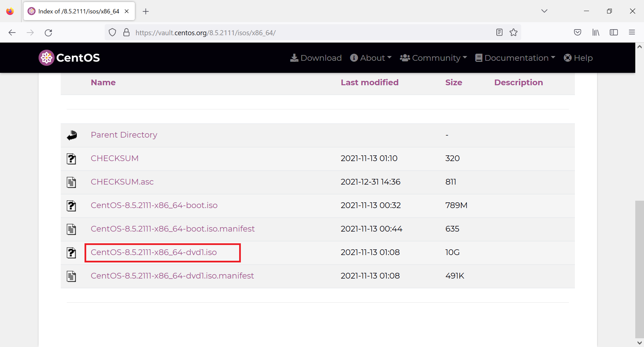Select the Index of /8.5.2111/isos/x86_64 tab

coord(79,11)
